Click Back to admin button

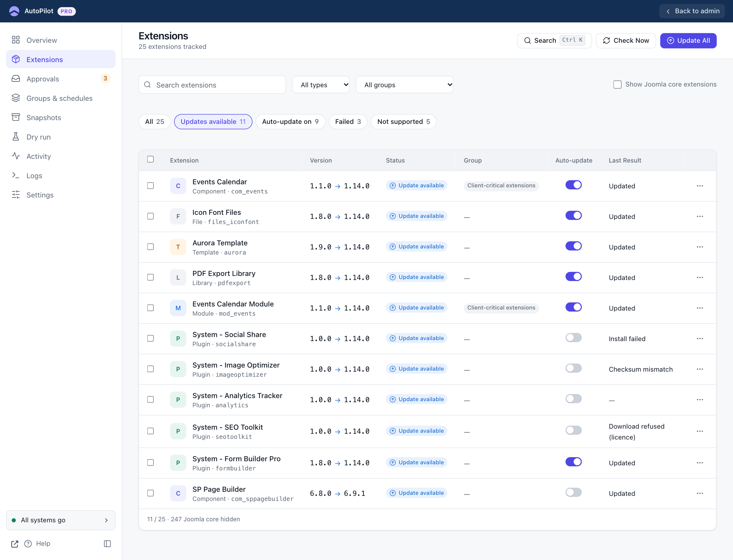click(x=692, y=11)
